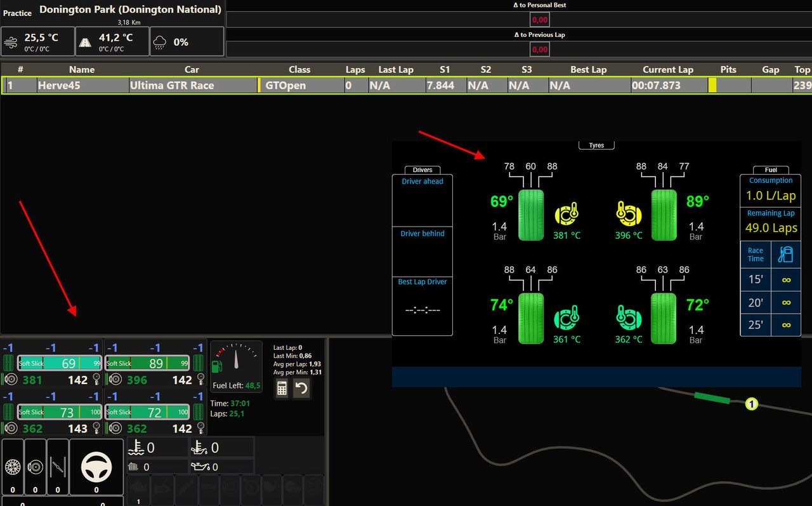Click the reset arrow beside the calculator
Viewport: 812px width, 506px height.
[301, 388]
